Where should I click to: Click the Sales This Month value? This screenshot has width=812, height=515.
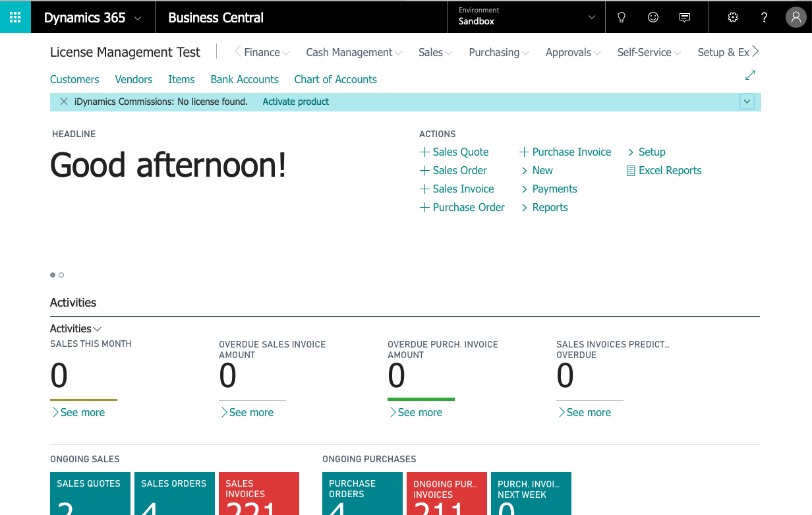(59, 376)
